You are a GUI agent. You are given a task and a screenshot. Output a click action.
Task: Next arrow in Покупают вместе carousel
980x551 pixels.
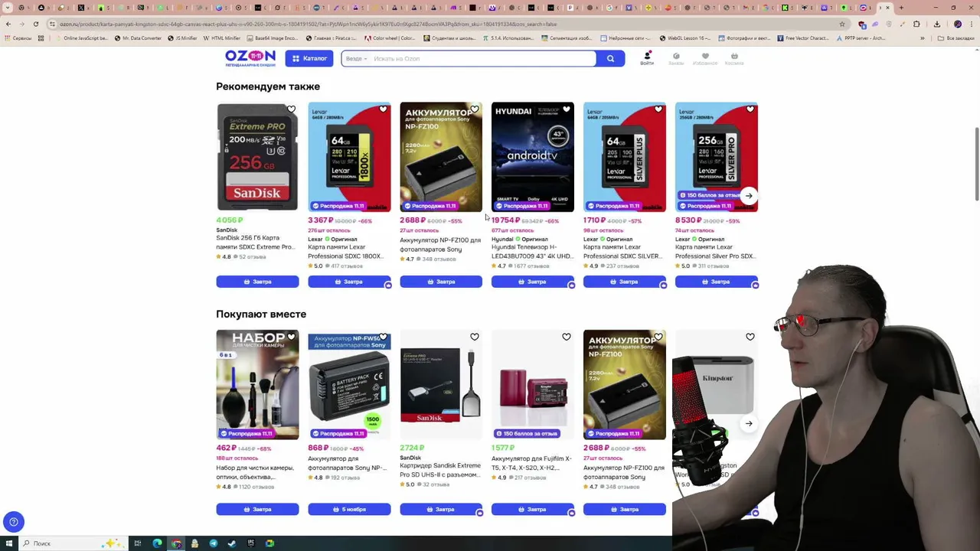[x=749, y=423]
